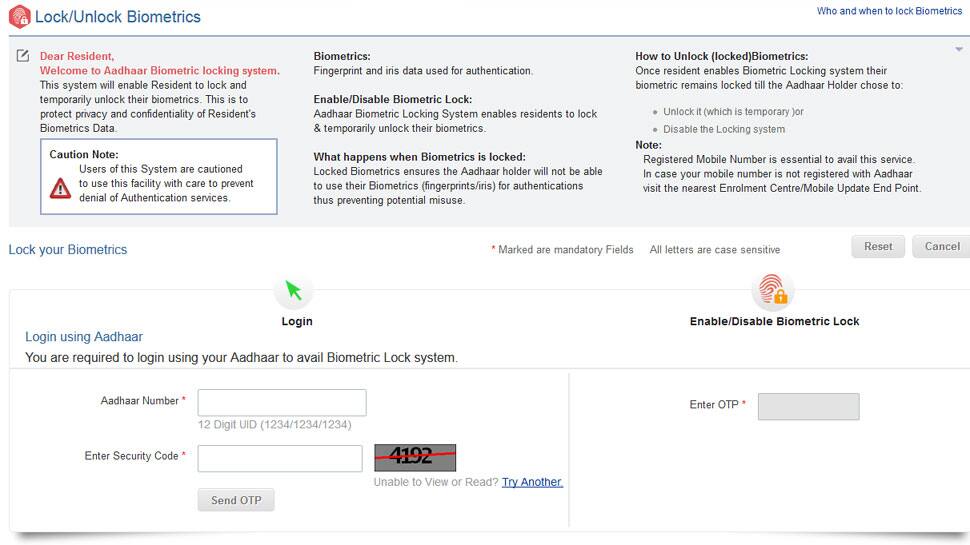Image resolution: width=970 pixels, height=545 pixels.
Task: Click the red warning triangle in Caution Note
Action: 60,188
